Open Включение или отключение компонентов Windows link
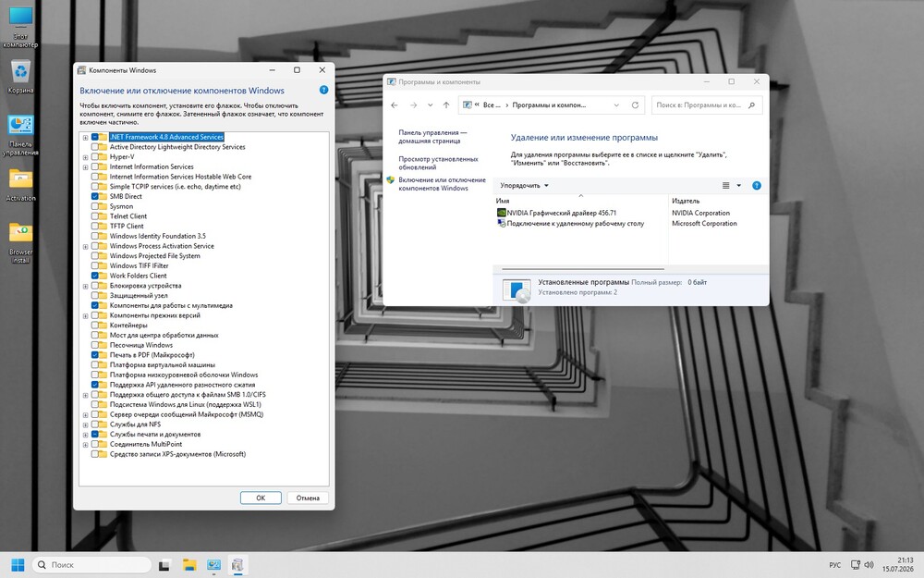924x578 pixels. [x=442, y=184]
